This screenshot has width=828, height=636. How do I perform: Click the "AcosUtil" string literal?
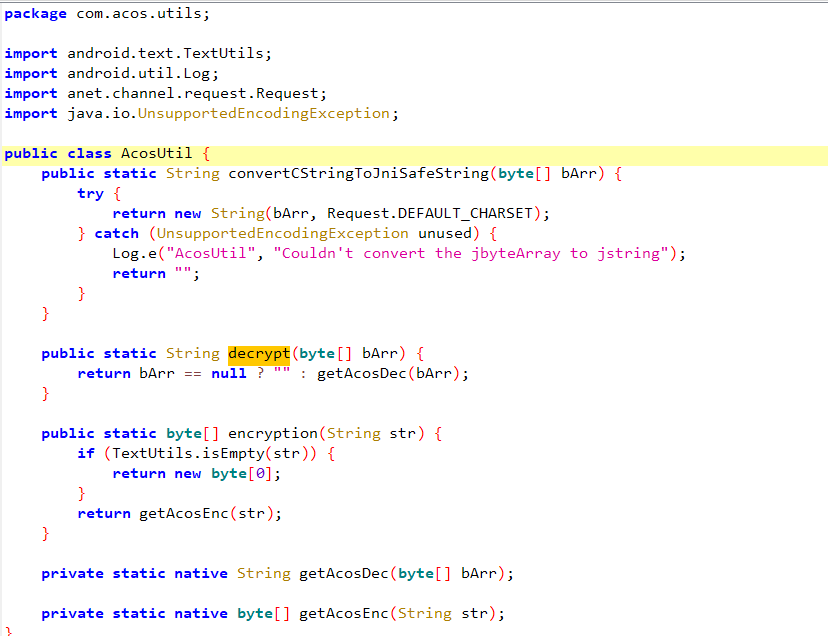[x=214, y=253]
